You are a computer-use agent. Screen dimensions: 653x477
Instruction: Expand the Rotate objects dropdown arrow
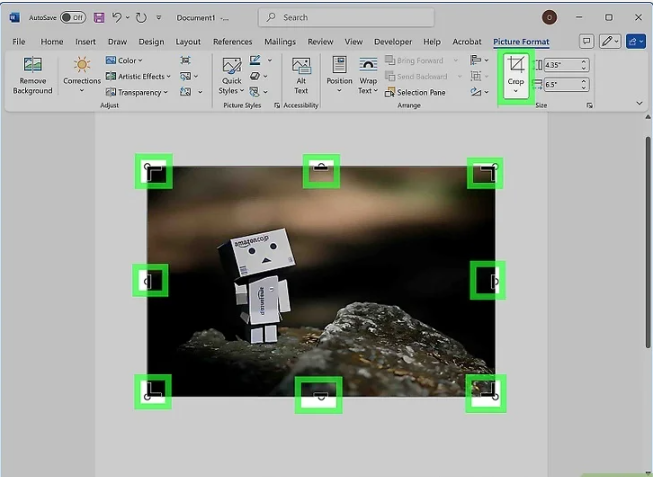(486, 92)
